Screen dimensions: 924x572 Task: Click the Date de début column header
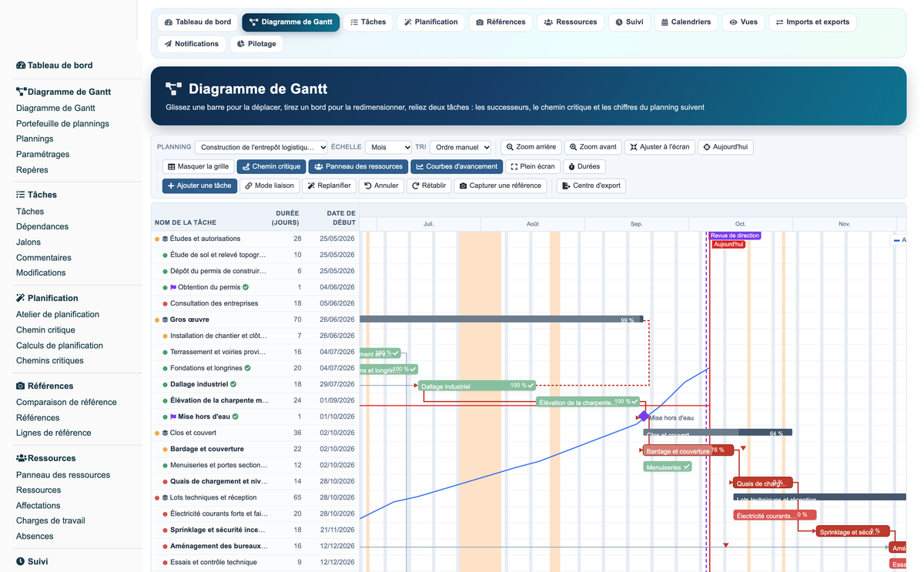coord(341,218)
